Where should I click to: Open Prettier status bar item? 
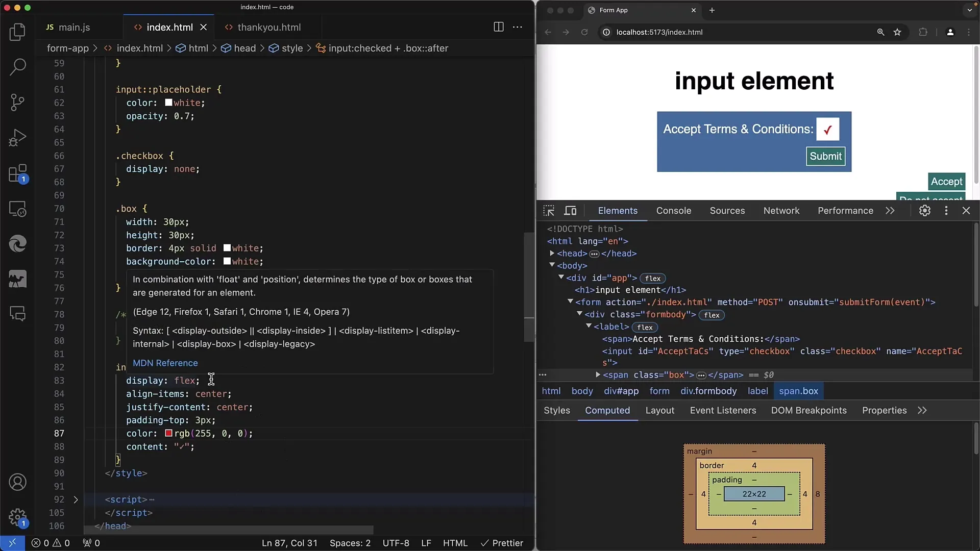coord(502,543)
